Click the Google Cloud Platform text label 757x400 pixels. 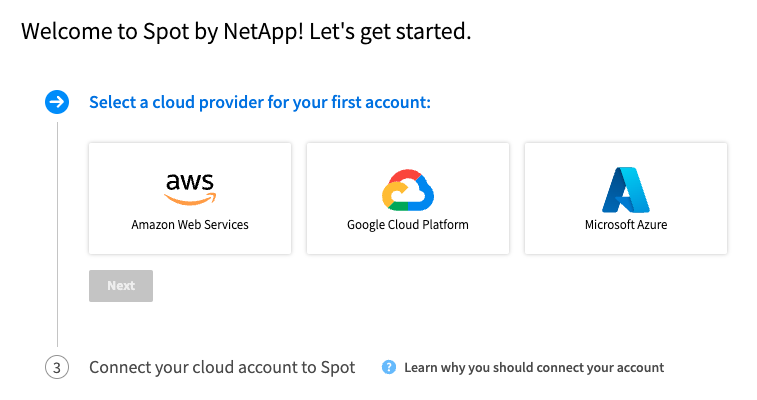point(408,225)
